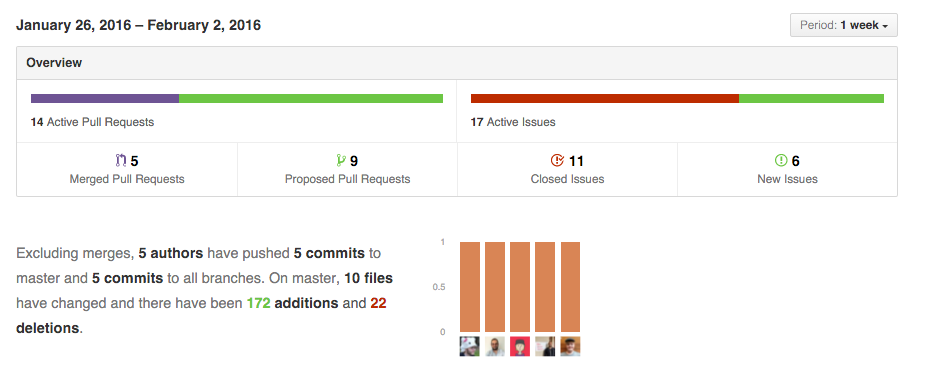This screenshot has height=373, width=938.
Task: Click the red closed issues icon
Action: pos(557,160)
